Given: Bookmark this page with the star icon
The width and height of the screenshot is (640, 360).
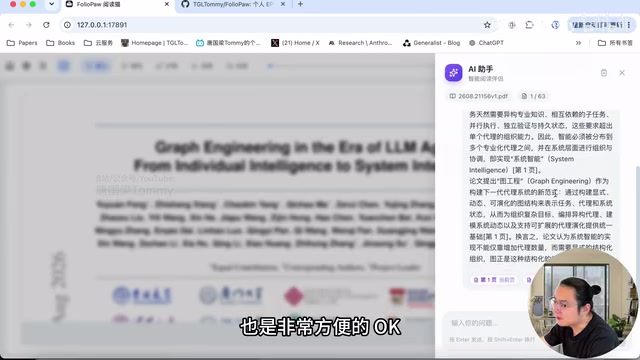Looking at the screenshot, I should [487, 25].
